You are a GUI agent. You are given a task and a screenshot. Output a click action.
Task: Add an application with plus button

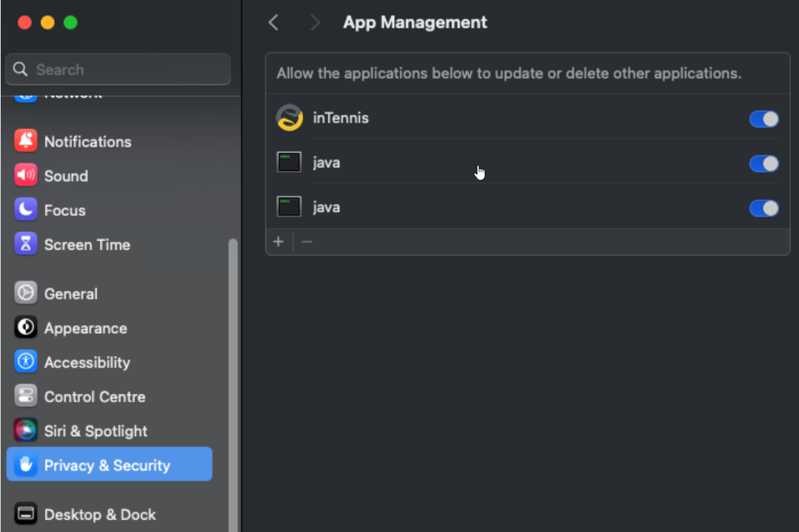click(x=279, y=242)
